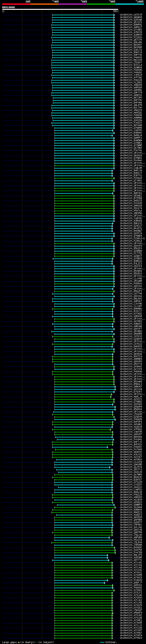Open hit UniRef100_O44110
Viewport: 146px width, 644px height.
pos(131,487)
